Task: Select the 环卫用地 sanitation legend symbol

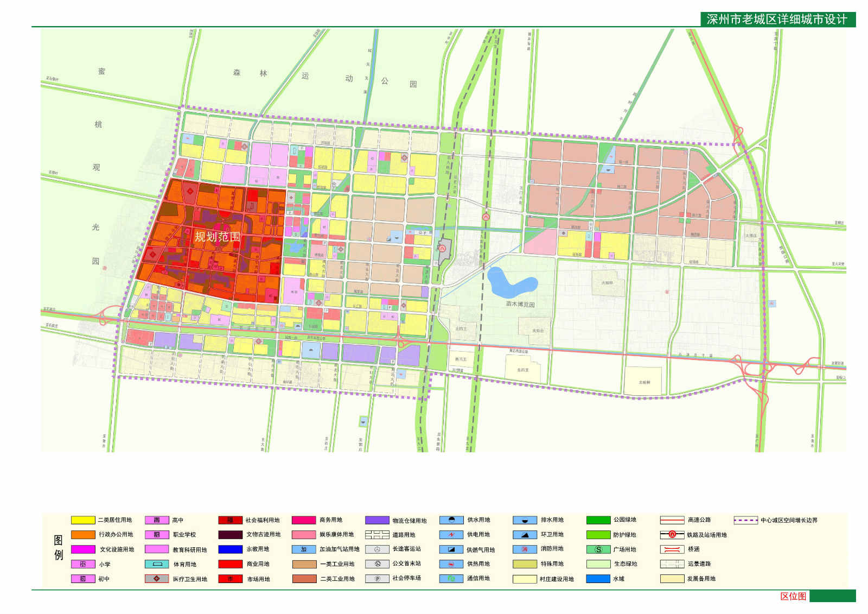Action: (525, 535)
